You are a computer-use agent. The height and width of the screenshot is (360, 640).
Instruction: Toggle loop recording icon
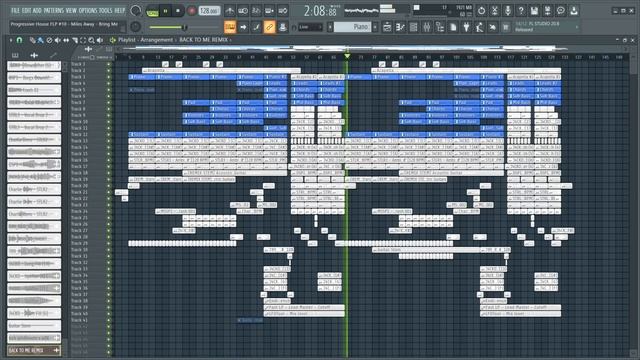tap(282, 11)
